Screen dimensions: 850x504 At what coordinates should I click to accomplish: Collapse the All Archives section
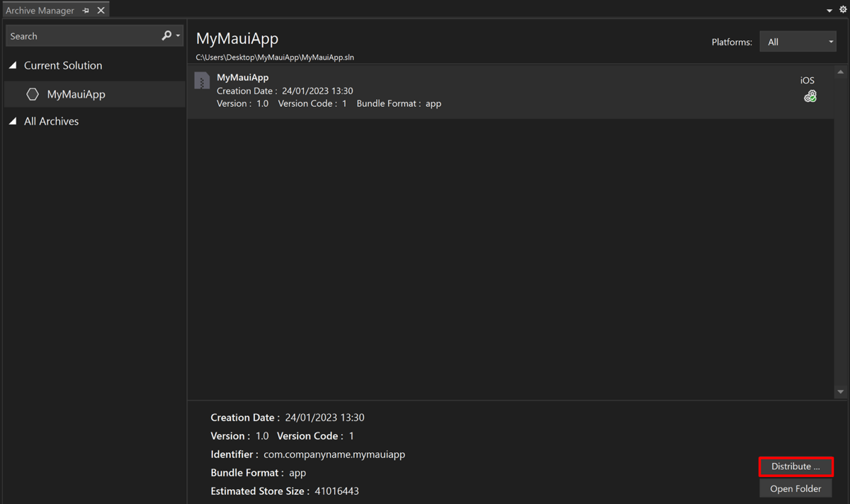click(x=13, y=121)
